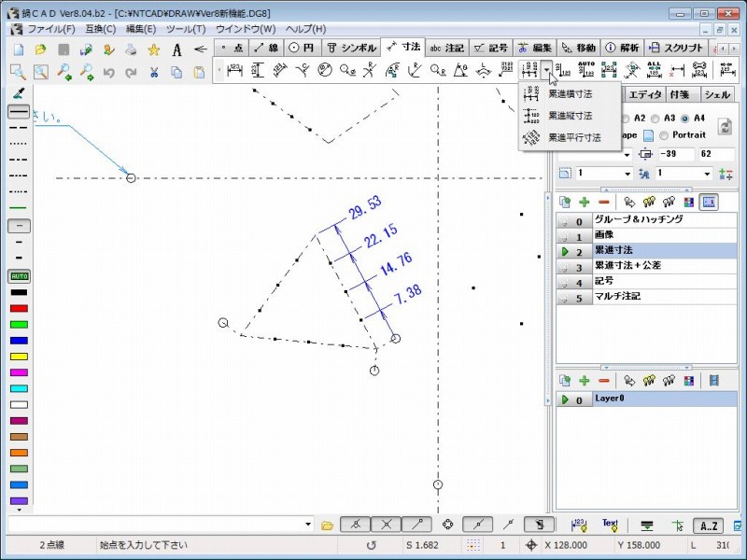747x560 pixels.
Task: Choose 累進平行寸法 from dropdown menu
Action: click(570, 137)
